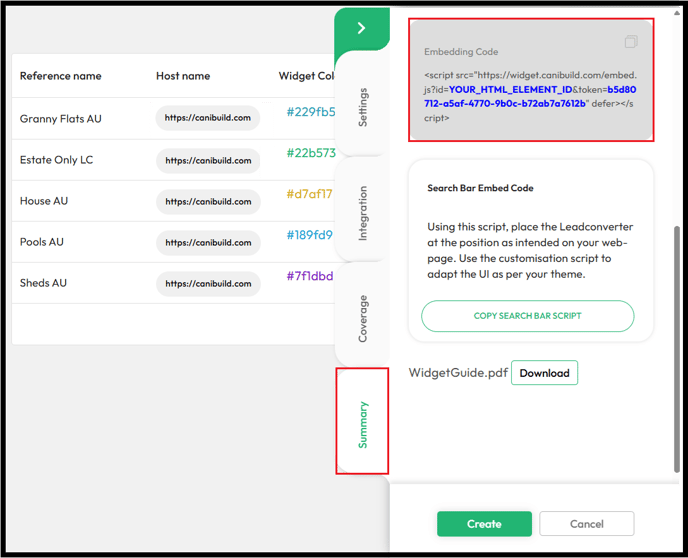
Task: Click the embedding code script text
Action: (x=530, y=97)
